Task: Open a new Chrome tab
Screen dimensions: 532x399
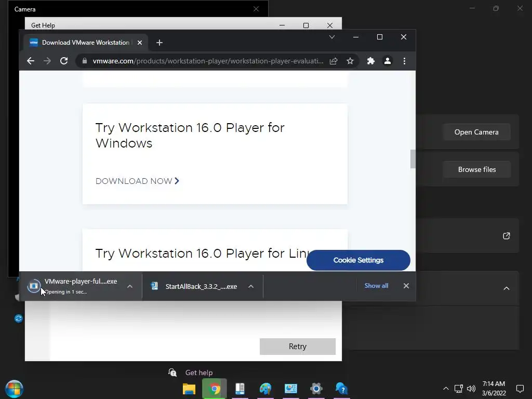Action: (x=159, y=43)
